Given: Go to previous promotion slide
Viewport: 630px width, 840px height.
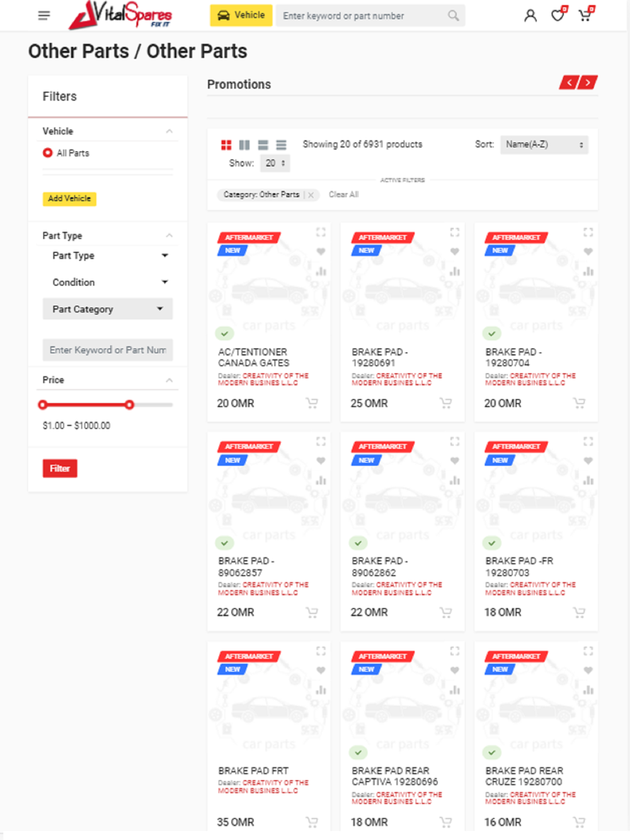Looking at the screenshot, I should click(x=569, y=82).
